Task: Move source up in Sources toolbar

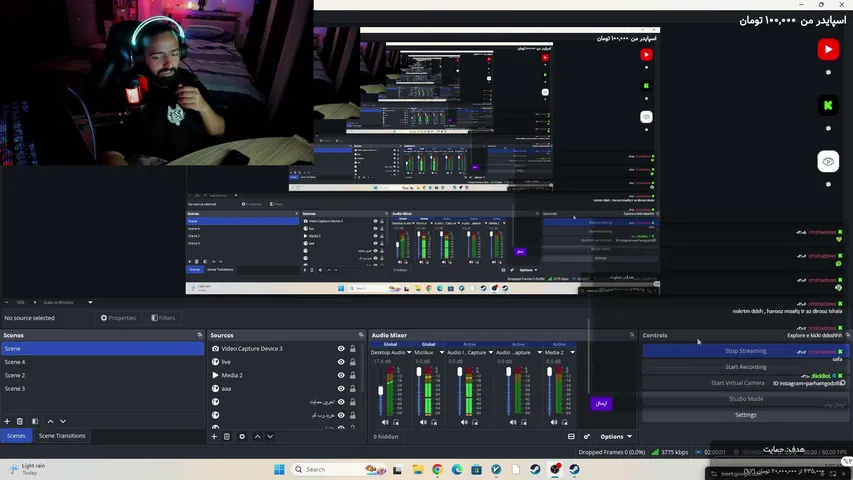Action: [257, 436]
